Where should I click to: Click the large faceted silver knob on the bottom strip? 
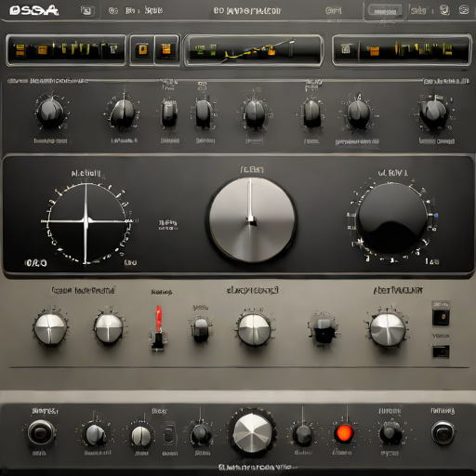(x=252, y=432)
